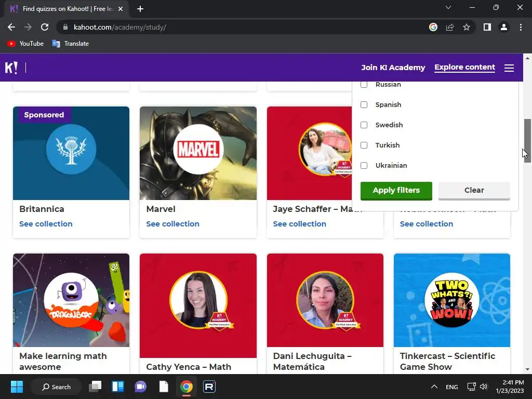
Task: Open the Chrome profile icon
Action: [x=504, y=27]
